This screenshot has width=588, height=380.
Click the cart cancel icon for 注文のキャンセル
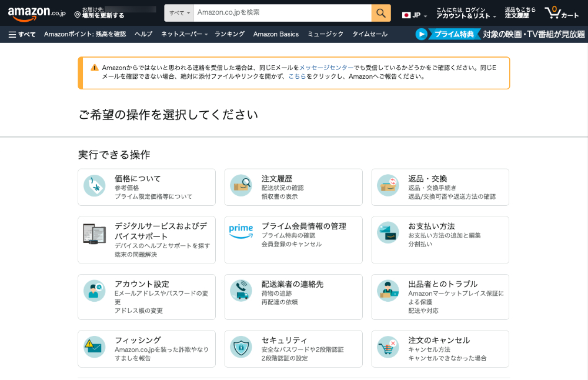(x=388, y=347)
